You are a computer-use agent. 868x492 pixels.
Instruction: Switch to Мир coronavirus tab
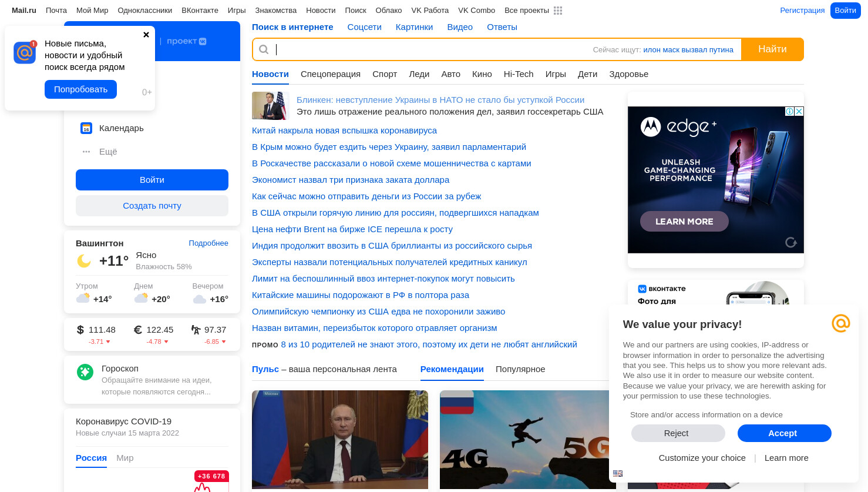point(125,458)
